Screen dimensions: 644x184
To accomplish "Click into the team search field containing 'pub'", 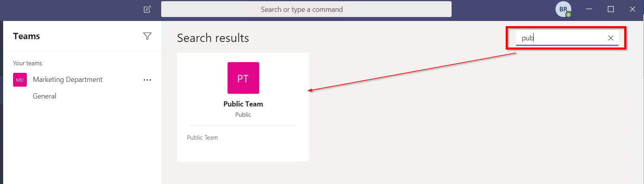I will click(561, 38).
